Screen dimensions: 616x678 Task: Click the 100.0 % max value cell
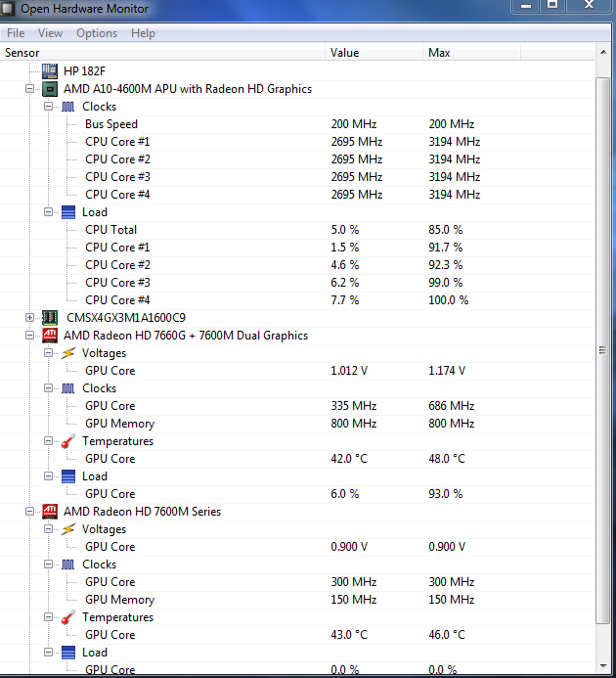[x=448, y=300]
